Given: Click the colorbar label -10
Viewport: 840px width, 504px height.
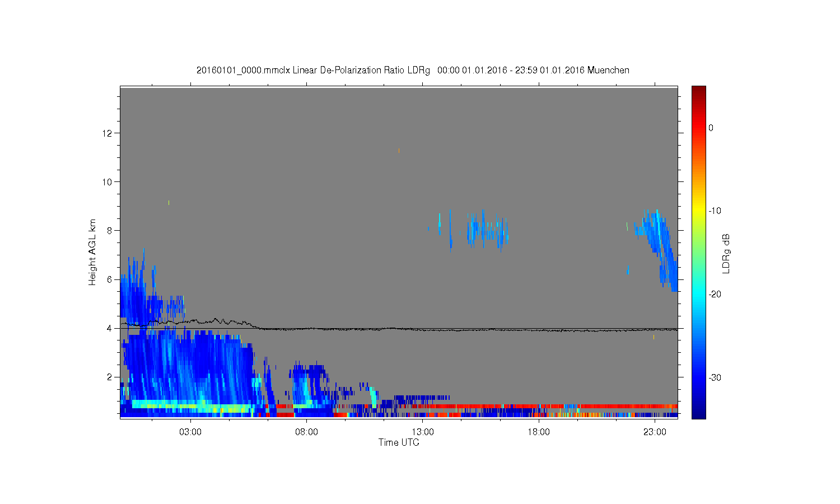Looking at the screenshot, I should (715, 211).
